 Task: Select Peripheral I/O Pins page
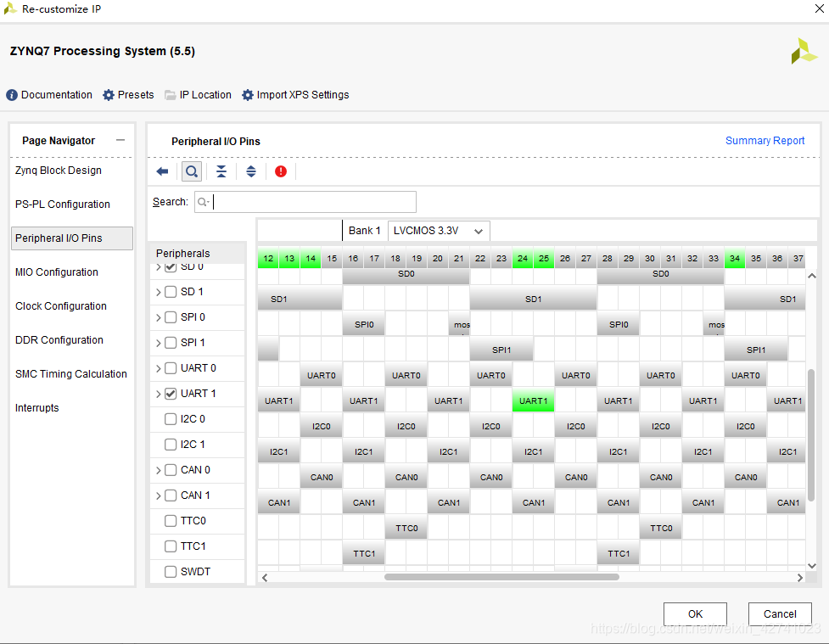72,238
